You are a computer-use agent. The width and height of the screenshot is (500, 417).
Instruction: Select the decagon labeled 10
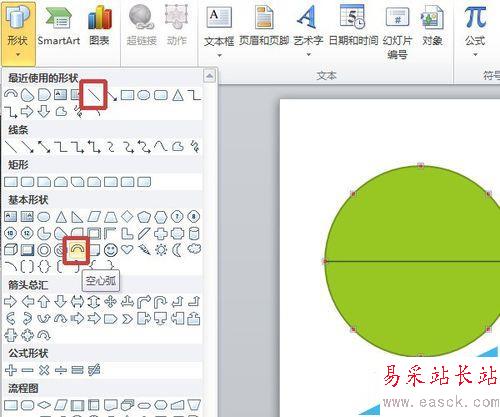[10, 233]
